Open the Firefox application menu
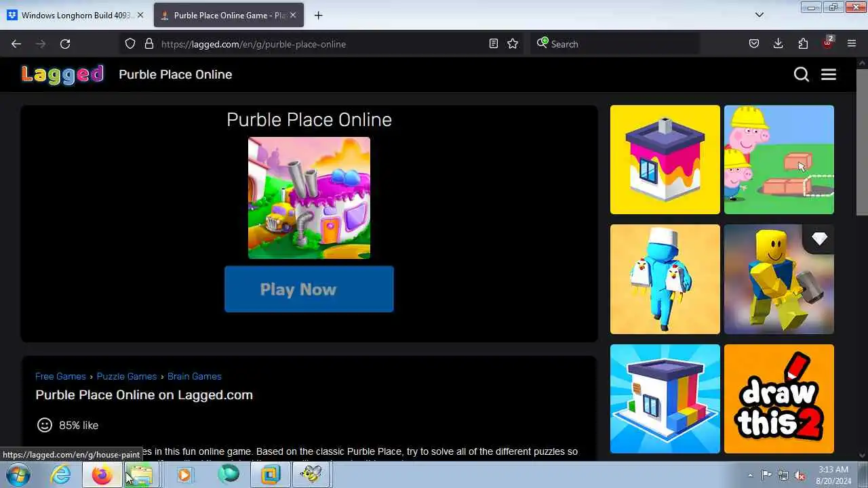The height and width of the screenshot is (488, 868). pos(852,44)
